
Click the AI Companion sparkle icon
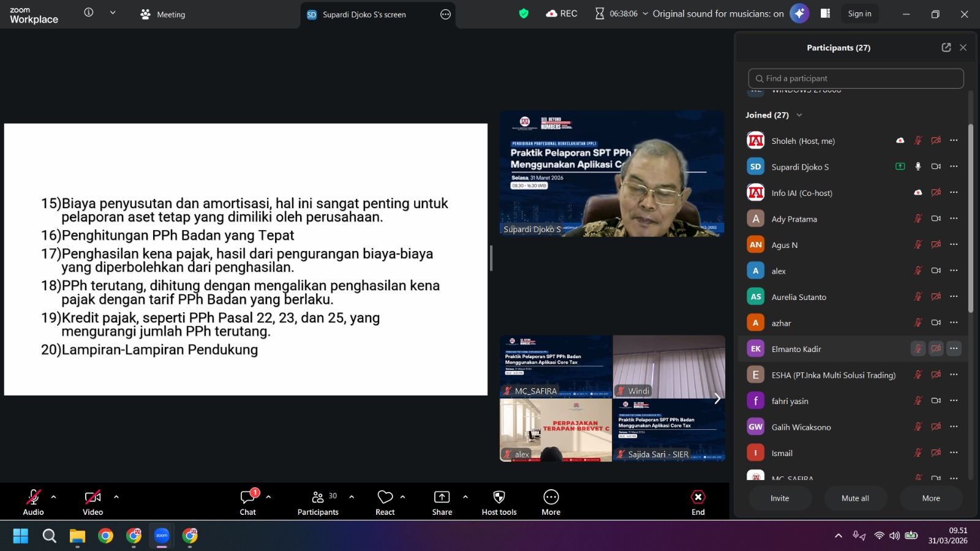tap(799, 13)
